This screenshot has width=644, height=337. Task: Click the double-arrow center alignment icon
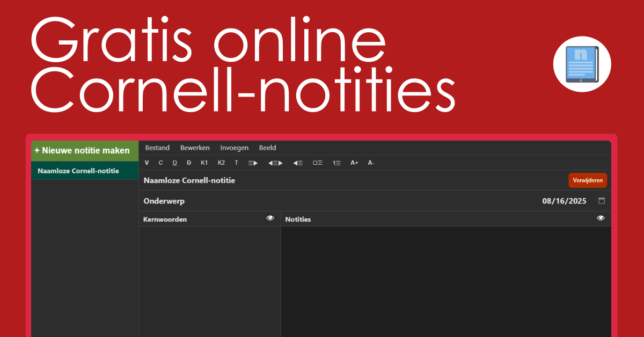(275, 163)
